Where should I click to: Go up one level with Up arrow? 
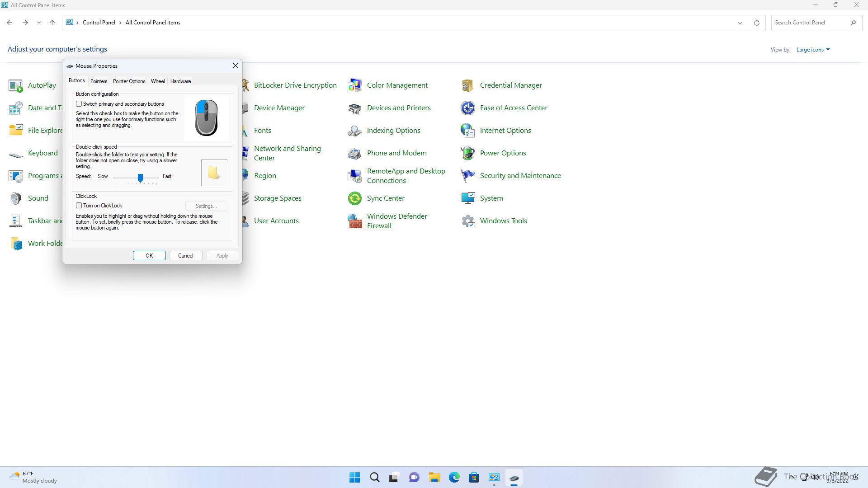click(x=52, y=23)
